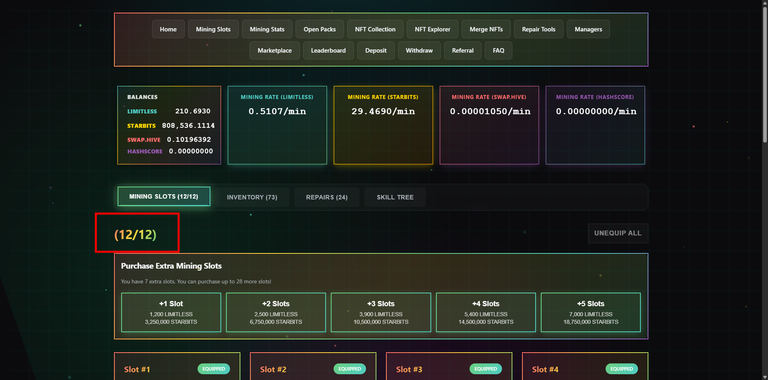Click the Slot #4 Equipped badge
768x380 pixels.
coord(622,369)
